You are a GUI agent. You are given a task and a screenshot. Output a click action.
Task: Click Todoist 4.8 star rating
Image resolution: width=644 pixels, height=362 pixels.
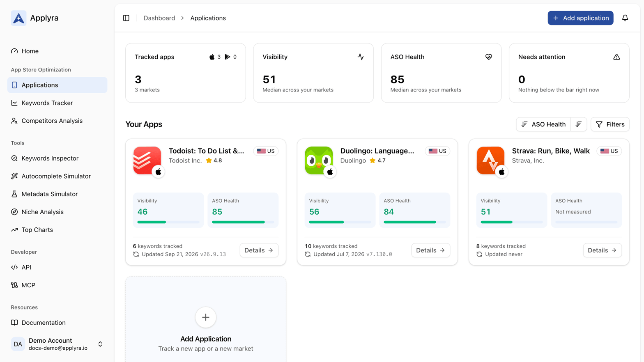point(214,160)
